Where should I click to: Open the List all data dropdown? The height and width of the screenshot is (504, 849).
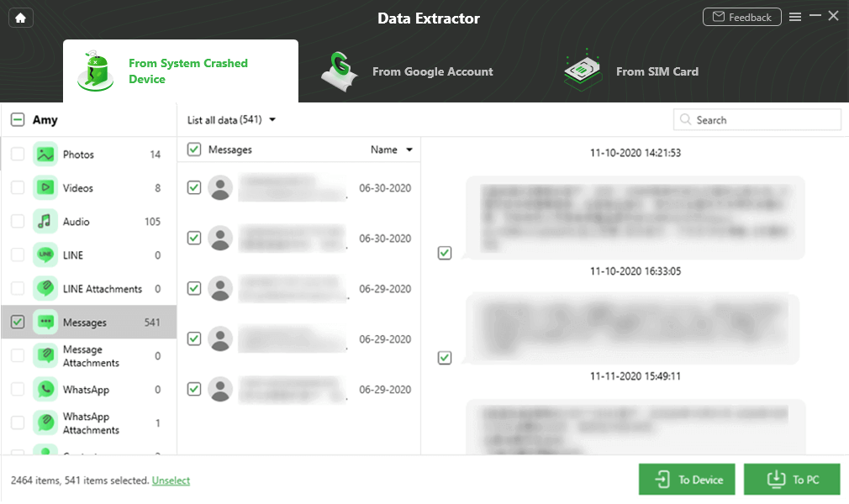[231, 119]
